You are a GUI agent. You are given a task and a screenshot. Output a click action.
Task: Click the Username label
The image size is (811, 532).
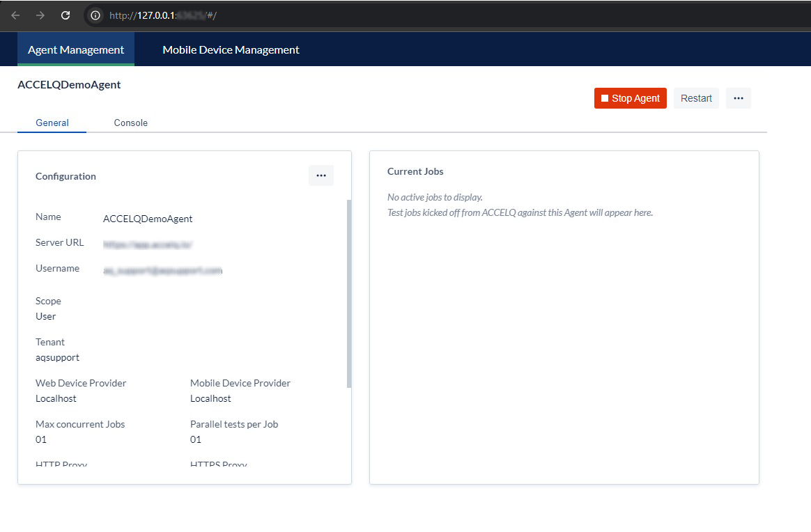(x=57, y=268)
